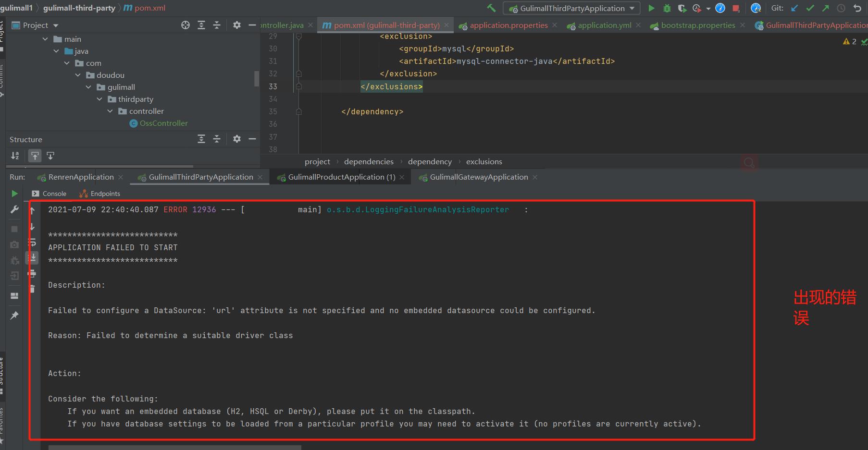Close the bootstrap.properties tab
The height and width of the screenshot is (450, 868).
743,25
